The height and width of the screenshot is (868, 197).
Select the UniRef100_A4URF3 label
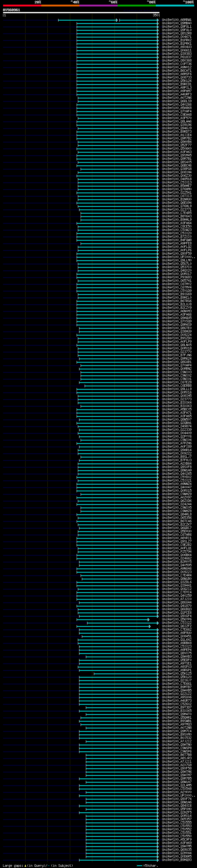point(176,94)
